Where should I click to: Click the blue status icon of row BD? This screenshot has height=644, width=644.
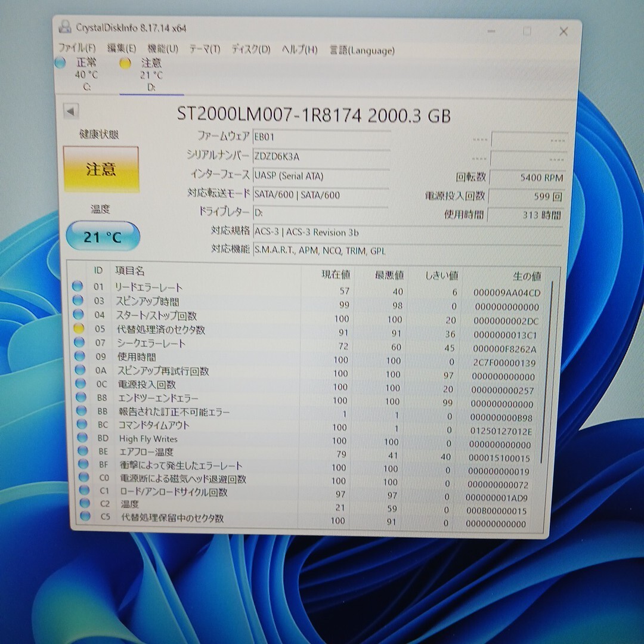click(82, 437)
